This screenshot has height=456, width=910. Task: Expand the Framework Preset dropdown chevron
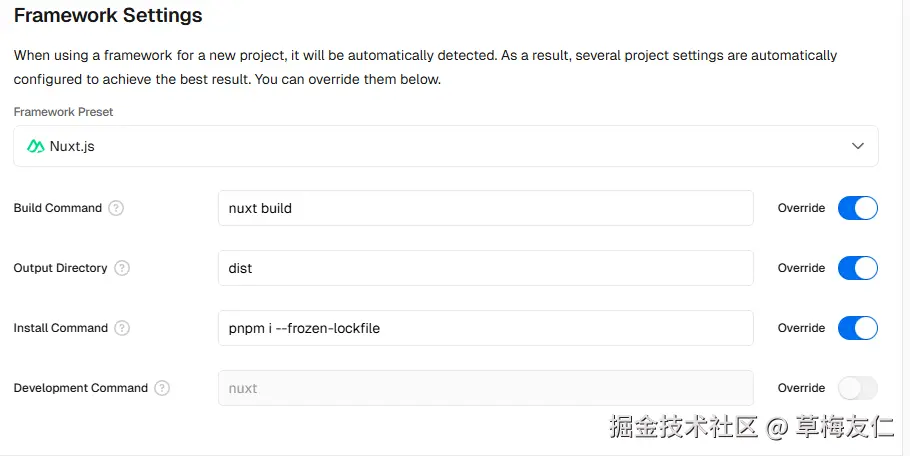tap(857, 146)
